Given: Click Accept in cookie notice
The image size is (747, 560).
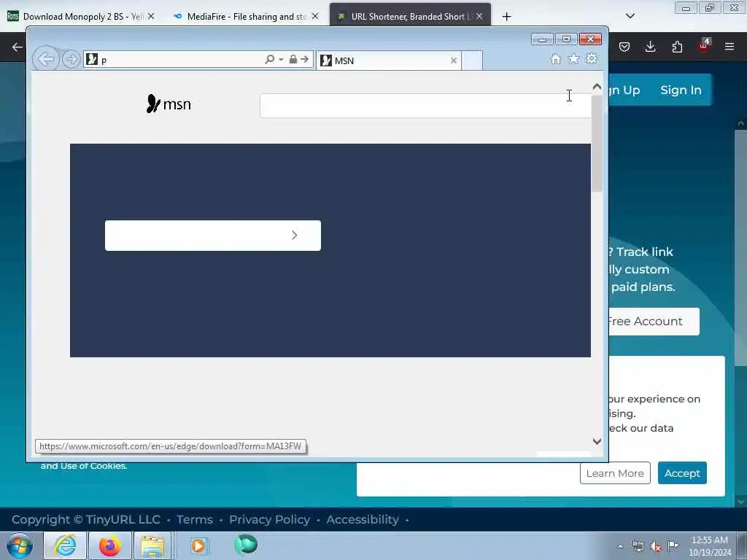Looking at the screenshot, I should point(682,473).
